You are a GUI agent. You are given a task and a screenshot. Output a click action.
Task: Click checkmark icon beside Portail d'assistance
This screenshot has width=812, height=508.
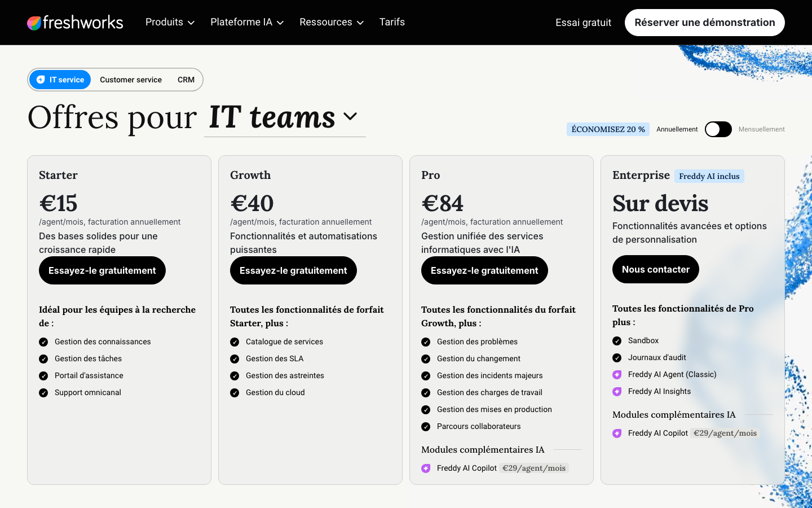[x=43, y=376]
